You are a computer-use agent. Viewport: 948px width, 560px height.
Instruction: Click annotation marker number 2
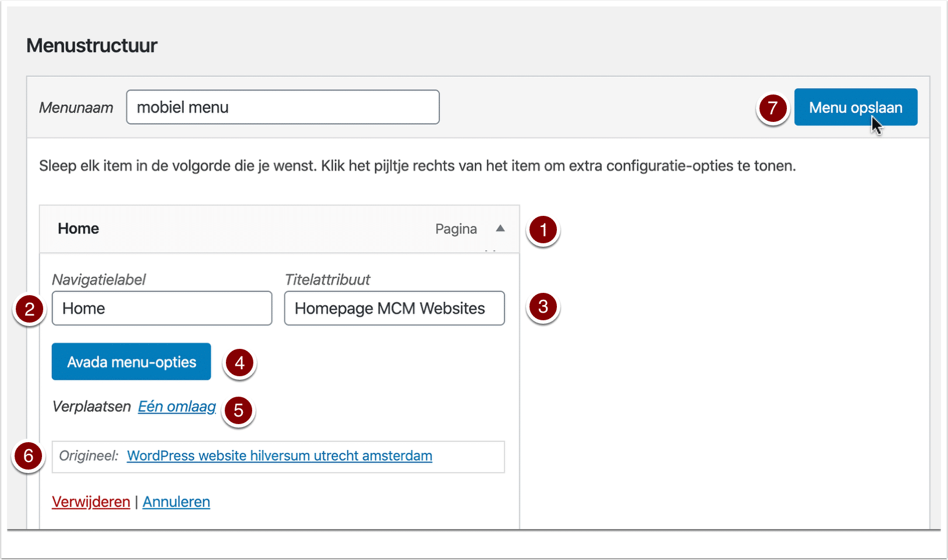click(x=29, y=309)
